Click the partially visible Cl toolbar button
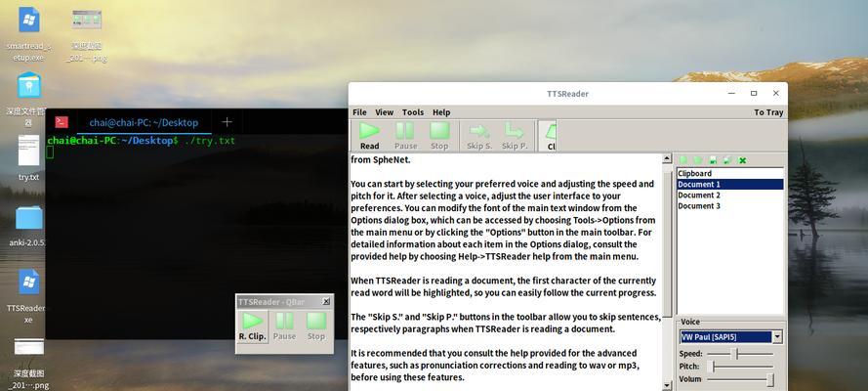Screen dimensions: 868x391 tap(548, 136)
